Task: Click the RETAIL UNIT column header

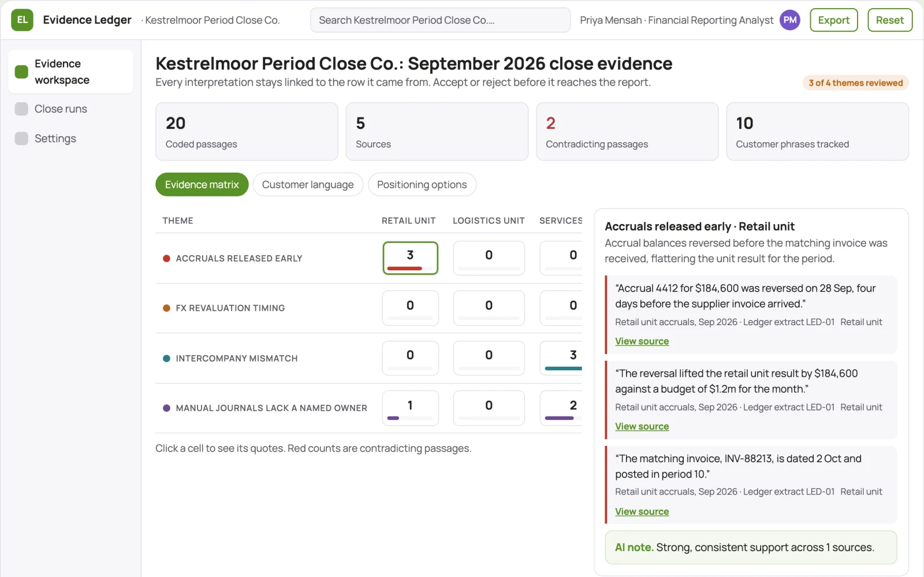Action: point(408,221)
